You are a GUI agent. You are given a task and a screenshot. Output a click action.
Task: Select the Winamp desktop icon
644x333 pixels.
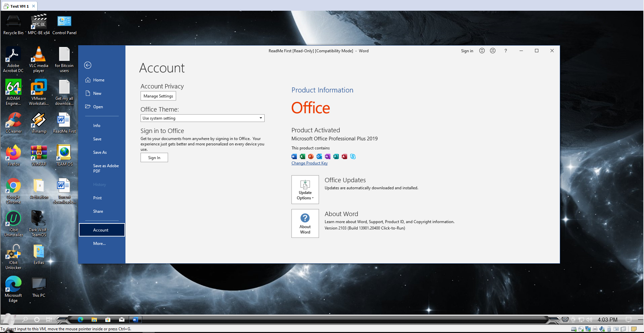[x=39, y=123]
